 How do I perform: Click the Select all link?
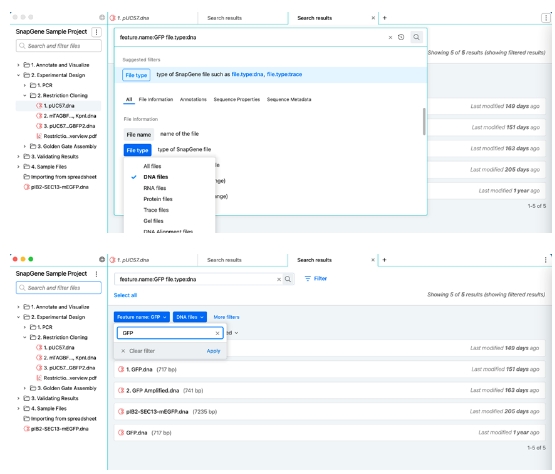[x=125, y=295]
